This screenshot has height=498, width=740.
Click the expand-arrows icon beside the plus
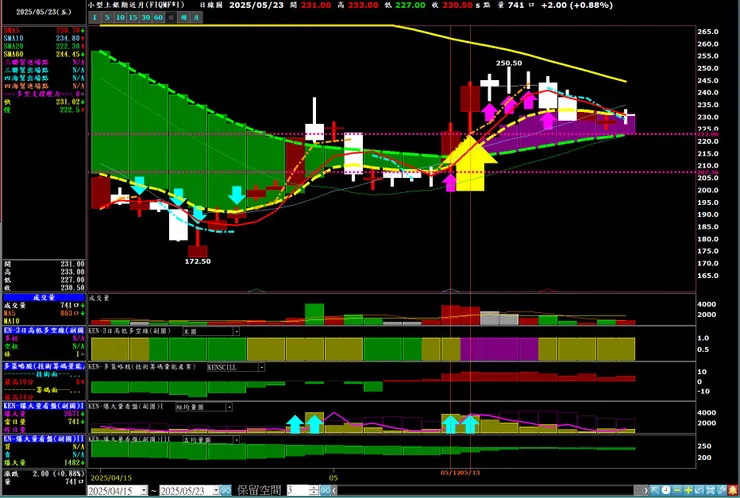tap(699, 490)
